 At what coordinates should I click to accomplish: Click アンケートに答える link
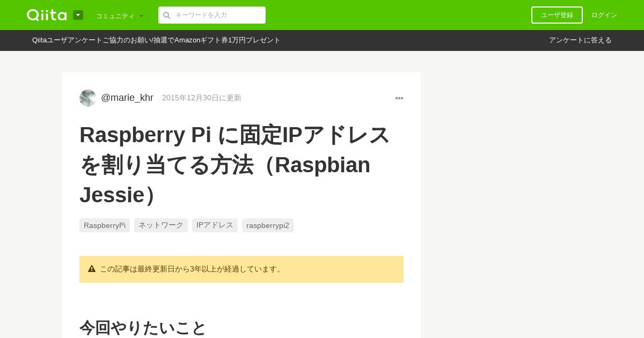[580, 40]
